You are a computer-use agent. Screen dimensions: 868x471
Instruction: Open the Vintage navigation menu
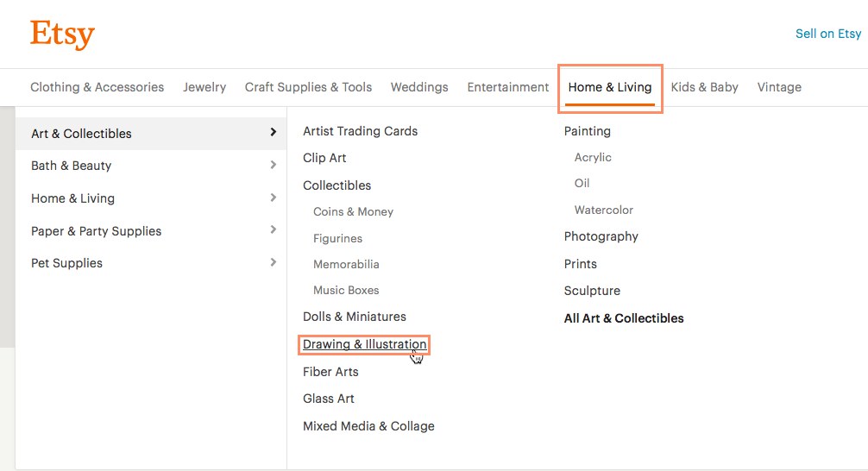778,87
